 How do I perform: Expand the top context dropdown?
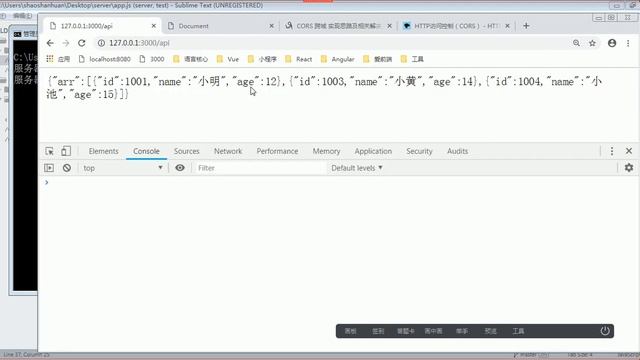pos(123,168)
